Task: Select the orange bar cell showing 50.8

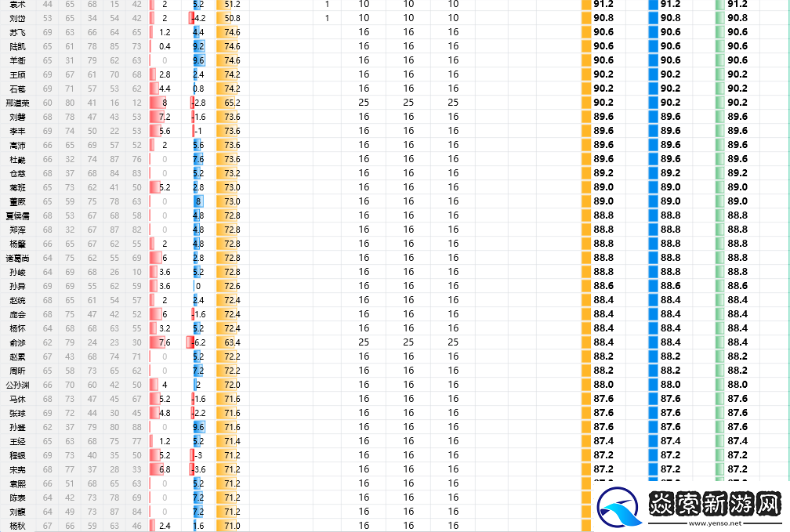Action: (230, 18)
